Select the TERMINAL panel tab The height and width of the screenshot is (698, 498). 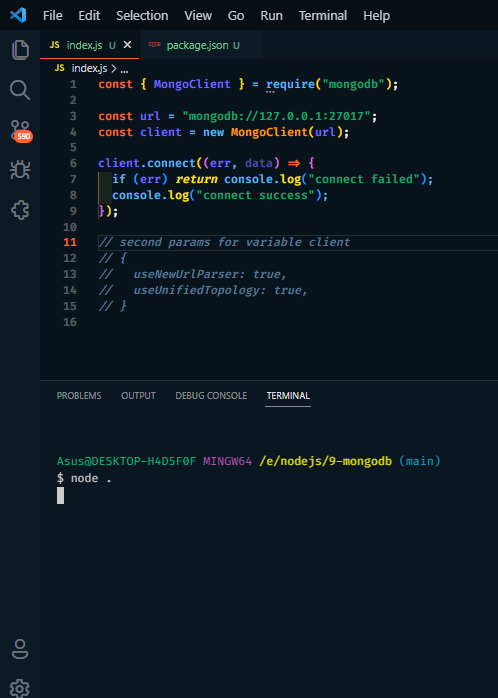pos(288,396)
